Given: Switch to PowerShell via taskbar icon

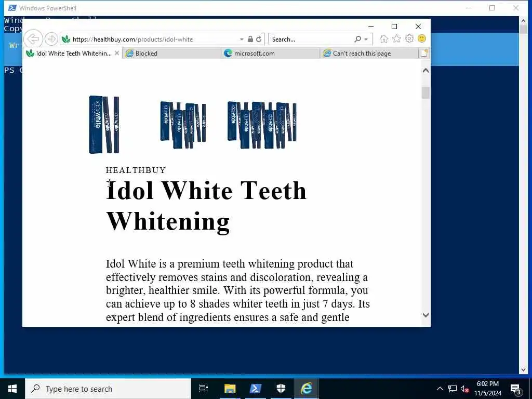Looking at the screenshot, I should (255, 389).
